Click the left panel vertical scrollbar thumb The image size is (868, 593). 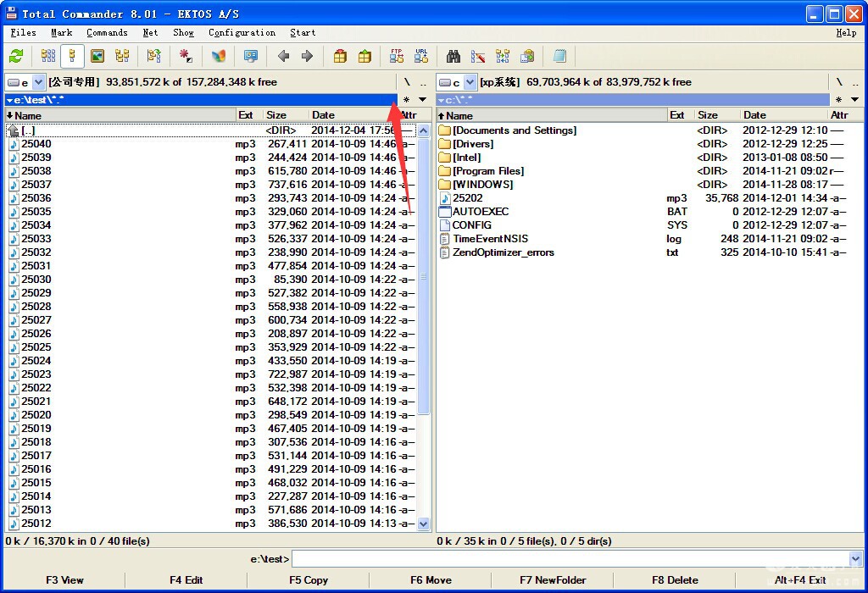[x=424, y=276]
